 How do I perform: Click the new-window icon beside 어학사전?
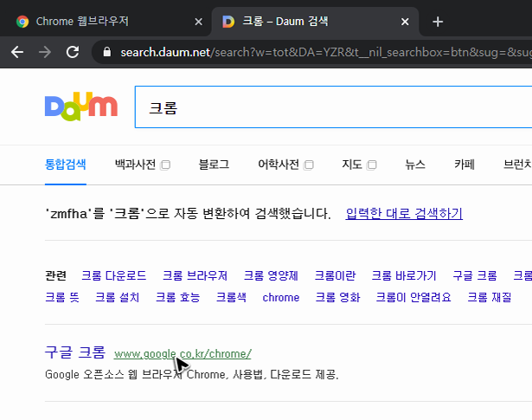[309, 165]
